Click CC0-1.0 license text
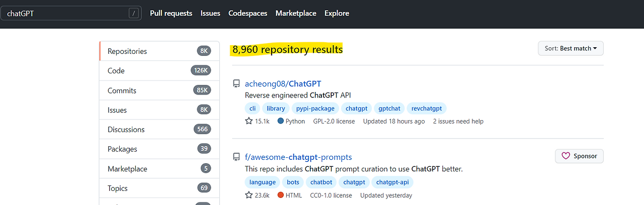This screenshot has height=205, width=644. [332, 195]
